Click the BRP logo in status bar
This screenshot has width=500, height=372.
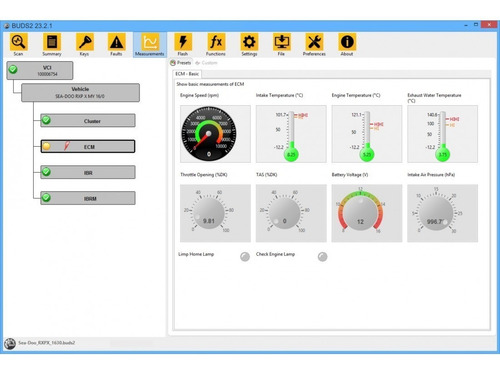tap(10, 344)
